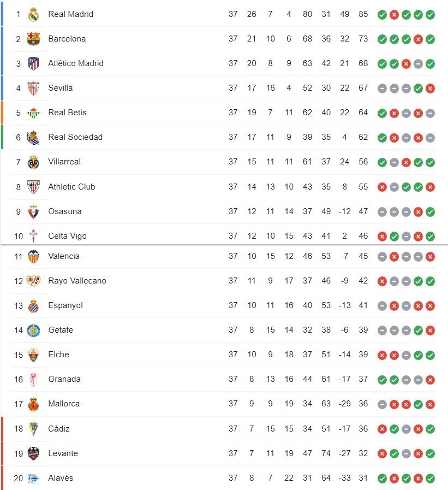Click Osasuna's last green win icon

pyautogui.click(x=430, y=211)
